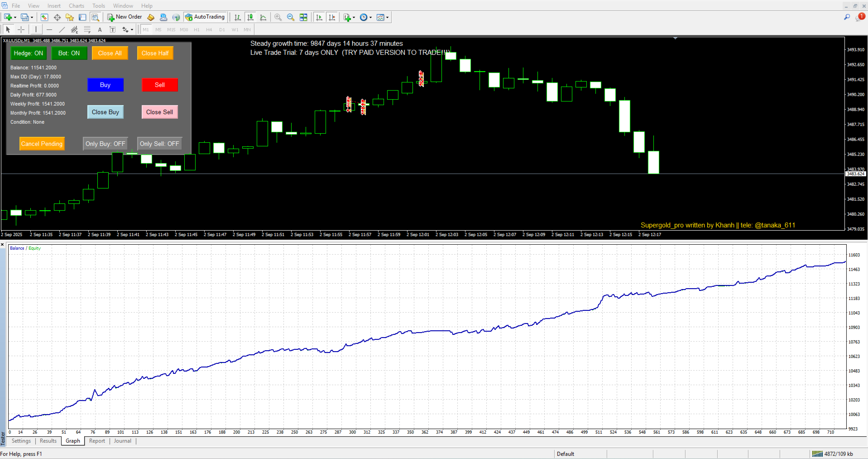Expand the Profiles dropdown arrow
Viewport: 868px width, 459px height.
click(x=32, y=18)
